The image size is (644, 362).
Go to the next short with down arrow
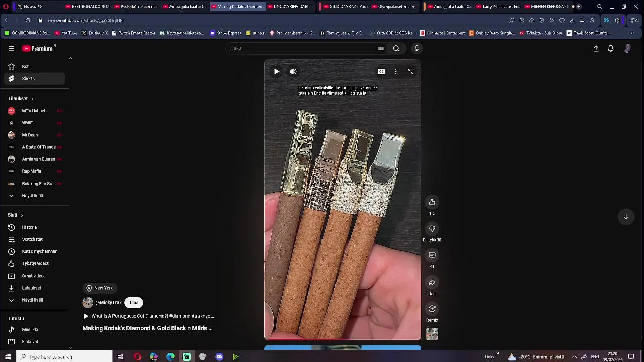tap(626, 217)
